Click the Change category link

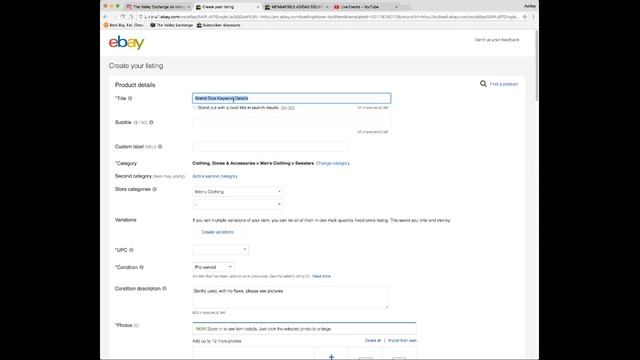click(333, 163)
